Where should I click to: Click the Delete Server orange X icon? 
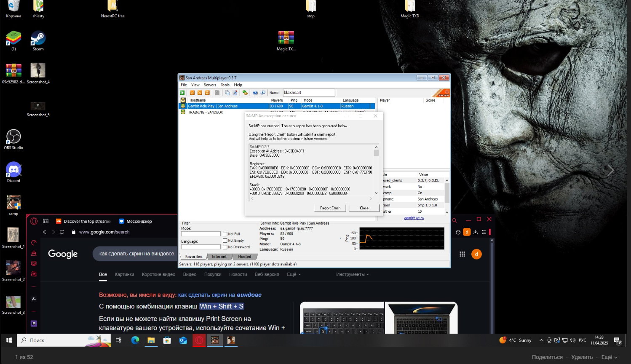coord(200,93)
